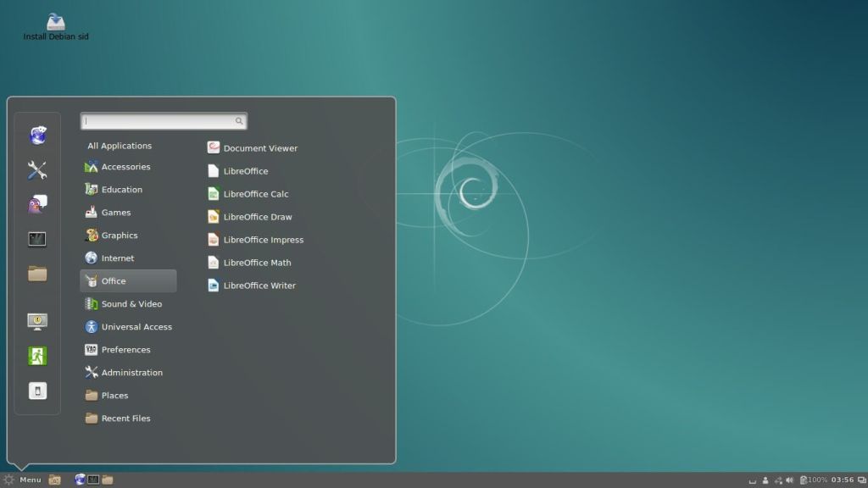Open the Install Debian sid desktop icon
Screen dimensions: 868x488
pyautogui.click(x=55, y=28)
